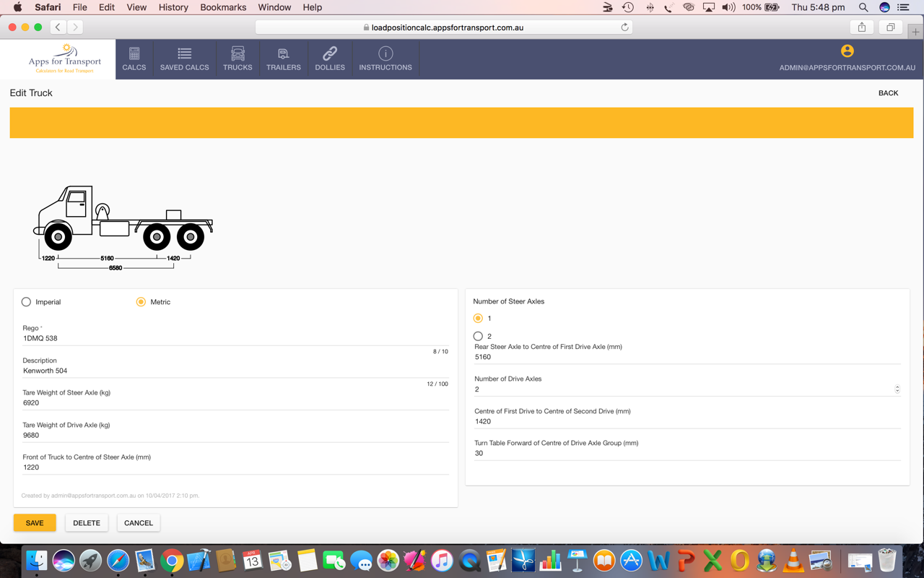924x578 pixels.
Task: Go forward with Safari forward arrow
Action: click(75, 27)
